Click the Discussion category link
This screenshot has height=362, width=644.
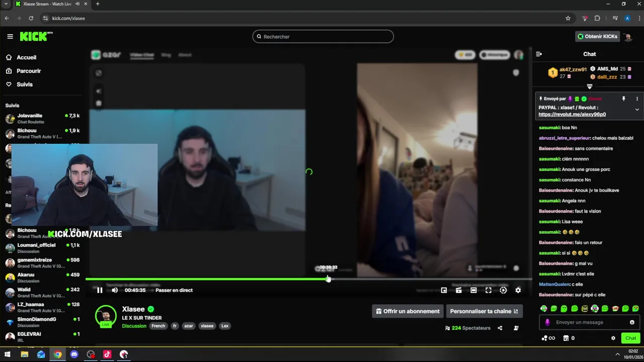click(134, 326)
